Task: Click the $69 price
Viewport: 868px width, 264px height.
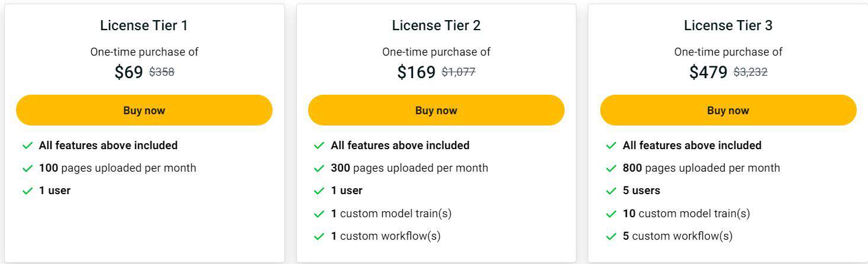Action: (x=129, y=72)
